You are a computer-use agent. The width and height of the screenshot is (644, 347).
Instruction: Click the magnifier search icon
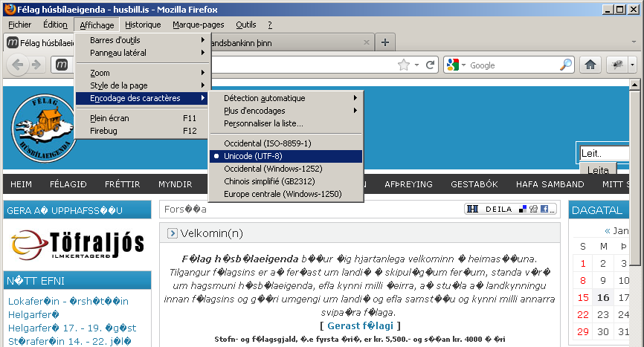[x=566, y=65]
